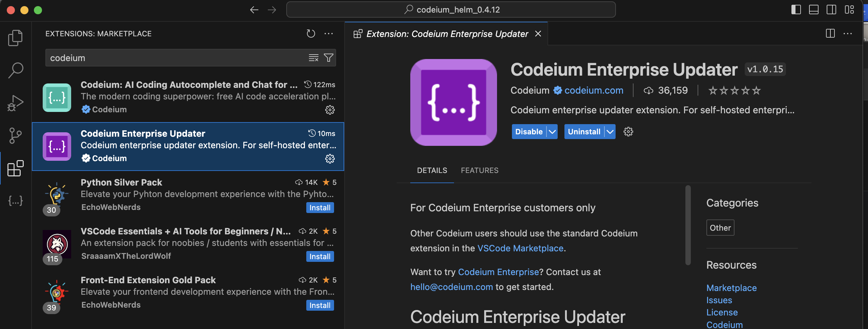Open the extension search filter menu
Screen dimensions: 868x329
click(x=328, y=58)
